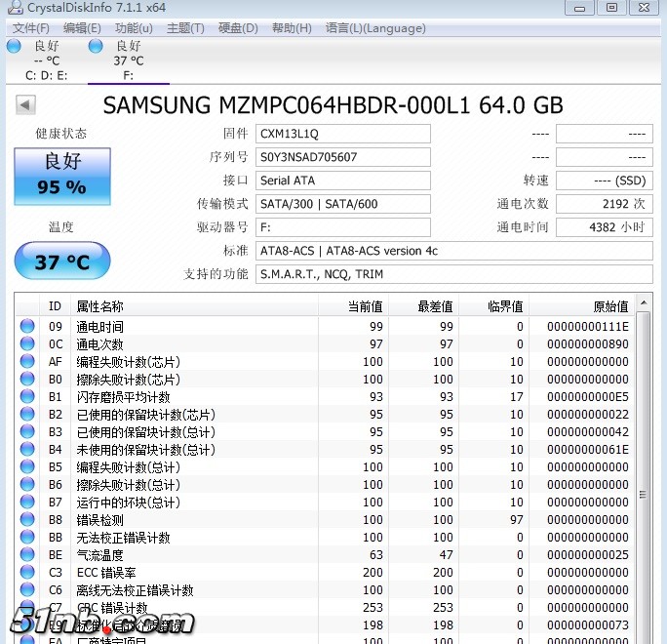Click the 良好 95% health status button

(62, 177)
